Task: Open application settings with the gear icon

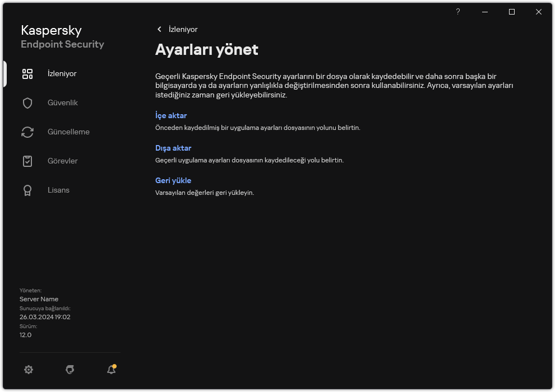Action: (x=29, y=370)
